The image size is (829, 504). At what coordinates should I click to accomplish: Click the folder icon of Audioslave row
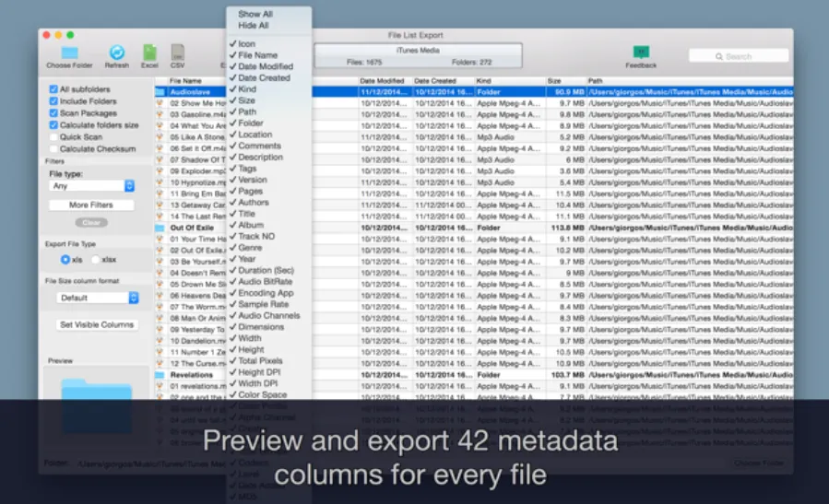click(x=160, y=92)
